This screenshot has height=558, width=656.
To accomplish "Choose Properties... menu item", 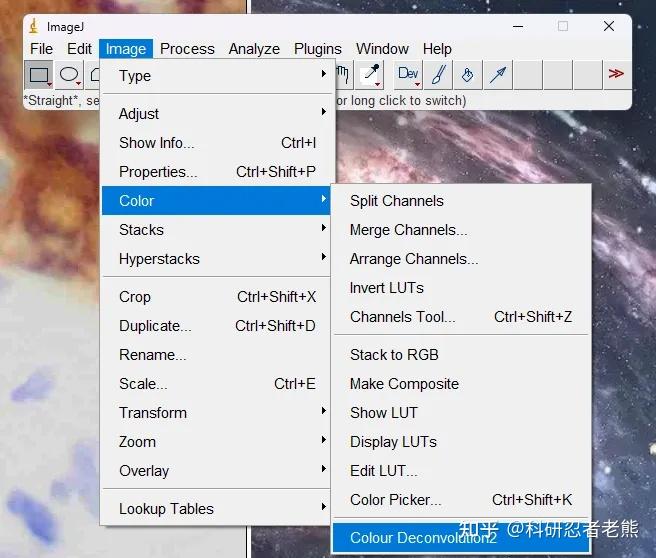I will 216,171.
